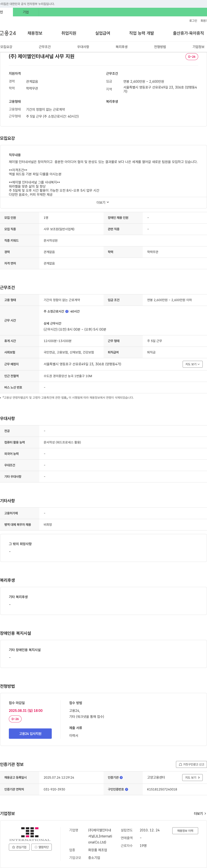Click the help icon next to 인증기관
Image resolution: width=207 pixels, height=868 pixels.
[121, 777]
